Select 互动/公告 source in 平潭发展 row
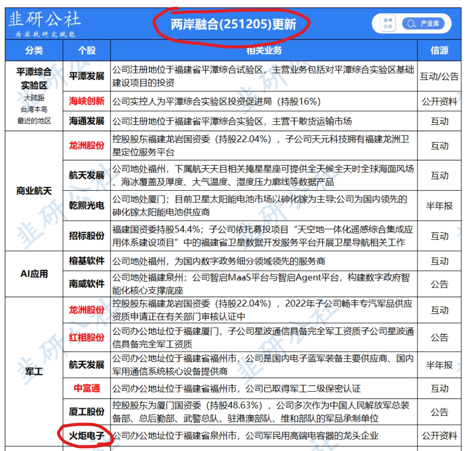Screen dimensions: 476x451 click(x=439, y=76)
